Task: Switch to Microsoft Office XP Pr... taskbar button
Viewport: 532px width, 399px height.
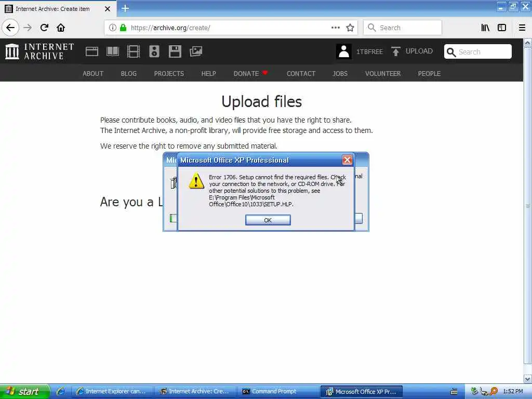Action: [x=362, y=392]
